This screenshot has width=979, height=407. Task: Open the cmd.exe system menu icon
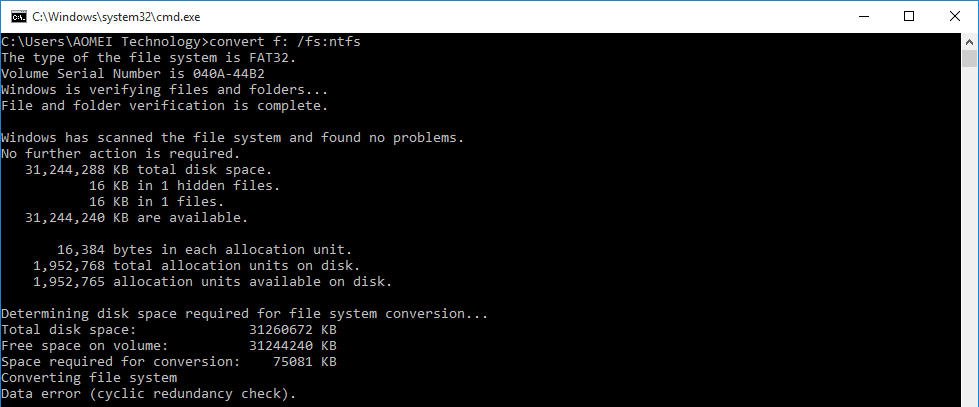pyautogui.click(x=16, y=16)
